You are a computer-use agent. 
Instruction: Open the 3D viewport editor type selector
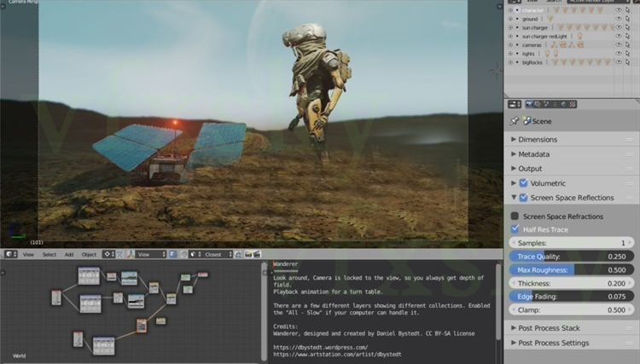coord(10,254)
